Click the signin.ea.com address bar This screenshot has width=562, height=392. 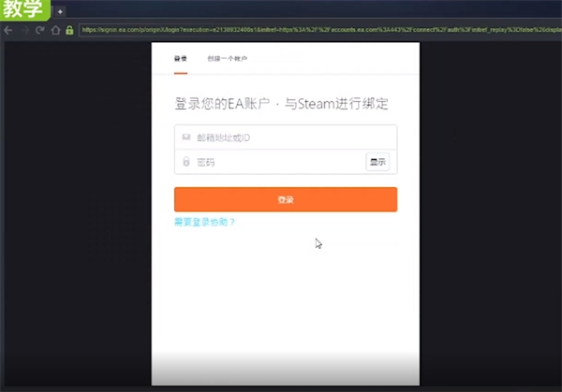pos(320,30)
